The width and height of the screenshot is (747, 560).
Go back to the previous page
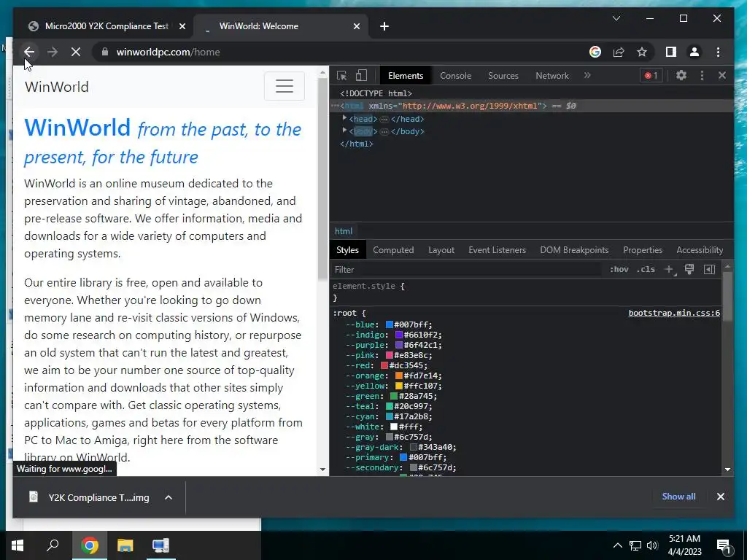tap(29, 52)
